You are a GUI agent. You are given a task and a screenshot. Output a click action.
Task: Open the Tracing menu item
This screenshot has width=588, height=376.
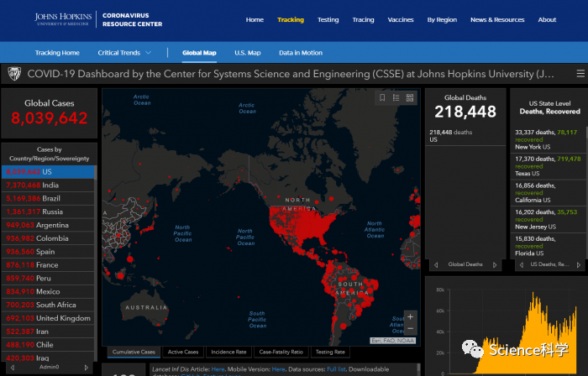pyautogui.click(x=363, y=19)
